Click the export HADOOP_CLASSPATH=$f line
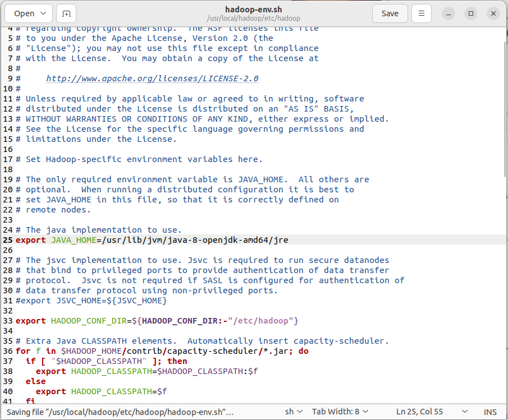The image size is (508, 420). click(x=102, y=391)
